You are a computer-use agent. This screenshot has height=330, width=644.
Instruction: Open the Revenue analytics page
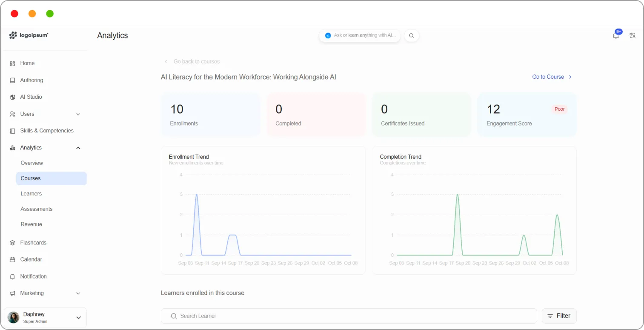coord(31,224)
